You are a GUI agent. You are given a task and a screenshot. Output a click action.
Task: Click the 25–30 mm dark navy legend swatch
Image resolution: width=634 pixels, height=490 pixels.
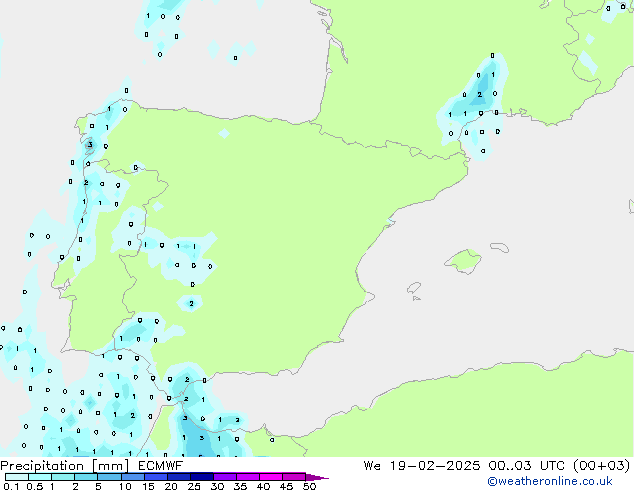click(202, 477)
